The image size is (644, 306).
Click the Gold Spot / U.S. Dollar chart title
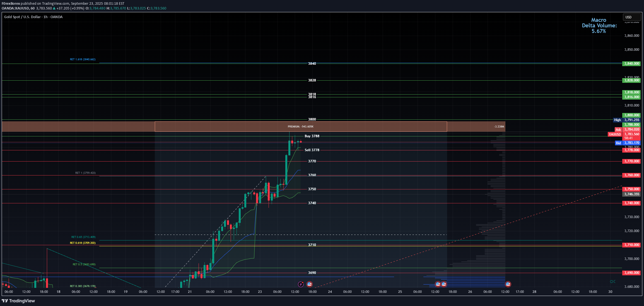click(x=33, y=17)
